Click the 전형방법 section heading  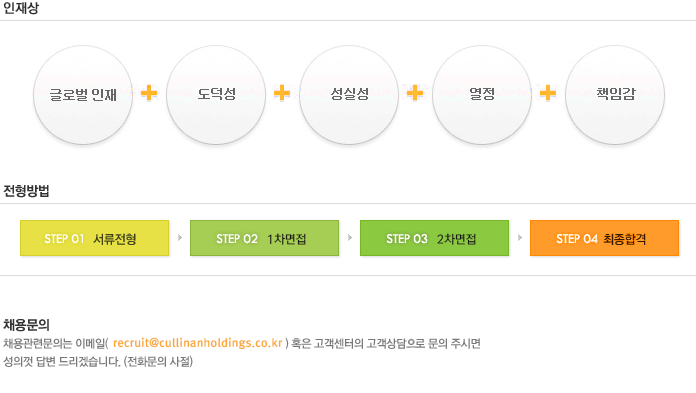(x=26, y=191)
